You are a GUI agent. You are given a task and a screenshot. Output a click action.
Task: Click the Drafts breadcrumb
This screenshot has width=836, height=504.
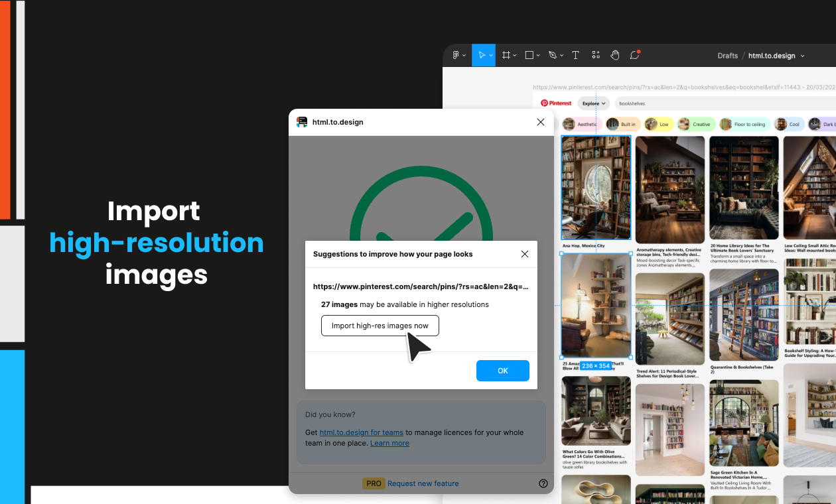728,56
